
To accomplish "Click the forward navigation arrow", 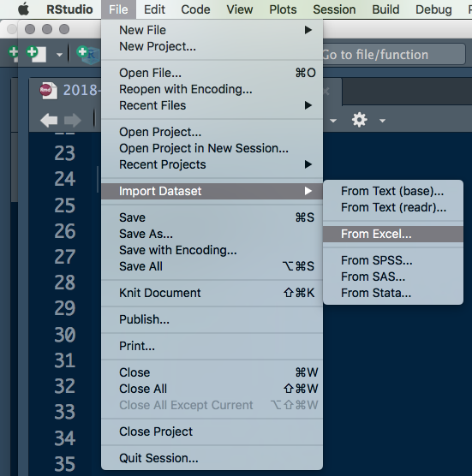I will (x=73, y=120).
